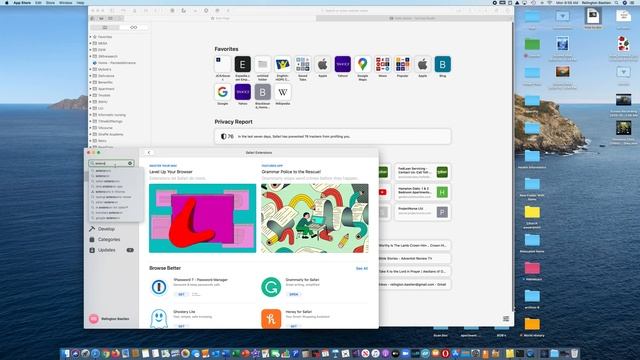
Task: Switch to Reading List glasses tab in Safari
Action: (133, 27)
